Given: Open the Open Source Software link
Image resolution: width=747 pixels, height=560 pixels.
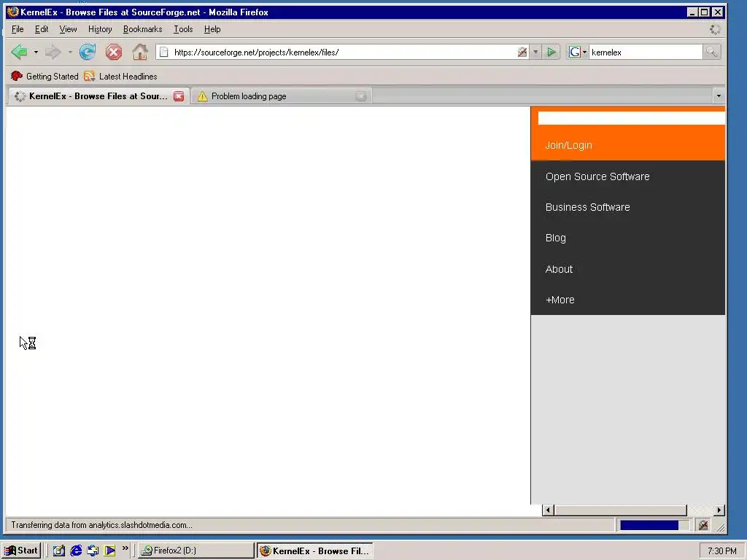Looking at the screenshot, I should tap(597, 176).
